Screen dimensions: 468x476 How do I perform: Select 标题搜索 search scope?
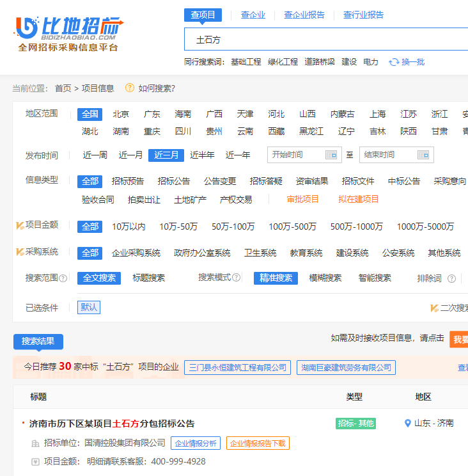(x=148, y=278)
